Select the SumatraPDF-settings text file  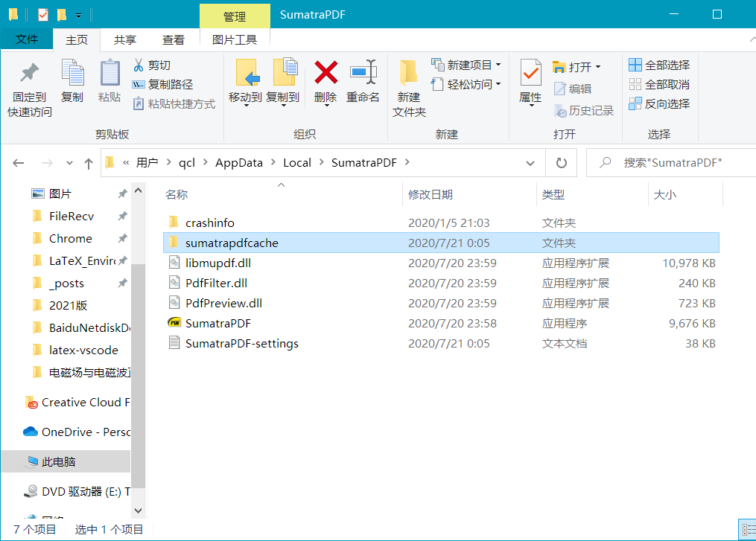241,344
